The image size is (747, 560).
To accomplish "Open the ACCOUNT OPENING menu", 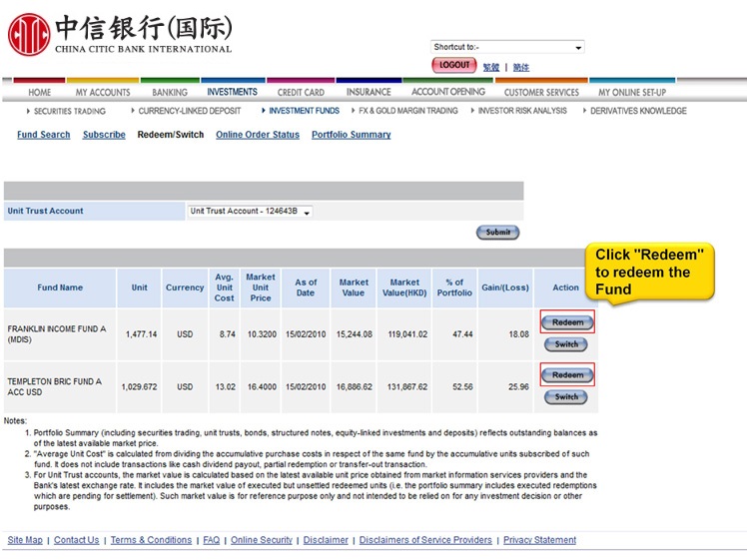I will click(x=448, y=92).
